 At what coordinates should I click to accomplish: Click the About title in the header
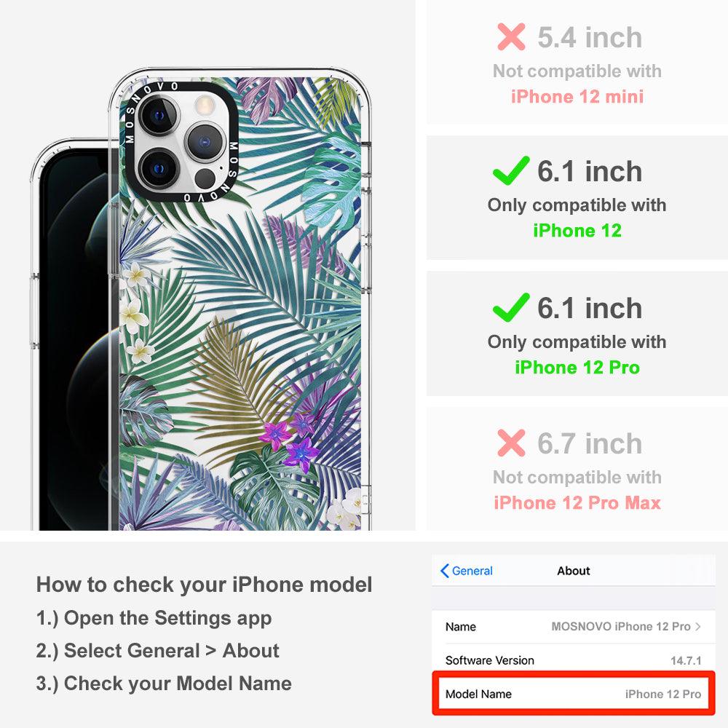574,571
